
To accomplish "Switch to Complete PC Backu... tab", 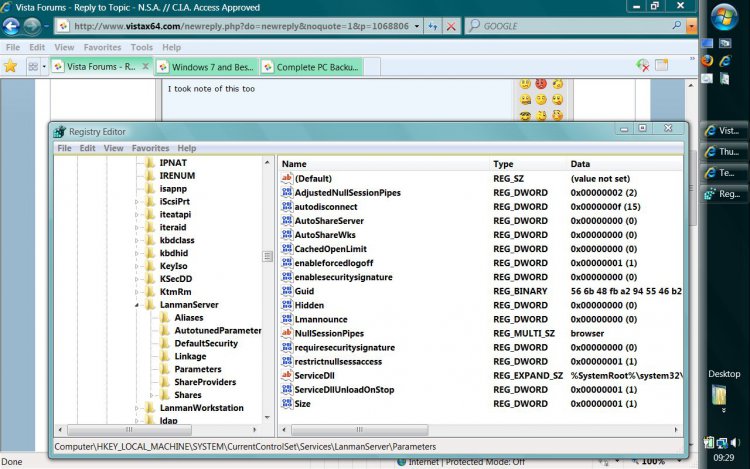I will 311,67.
